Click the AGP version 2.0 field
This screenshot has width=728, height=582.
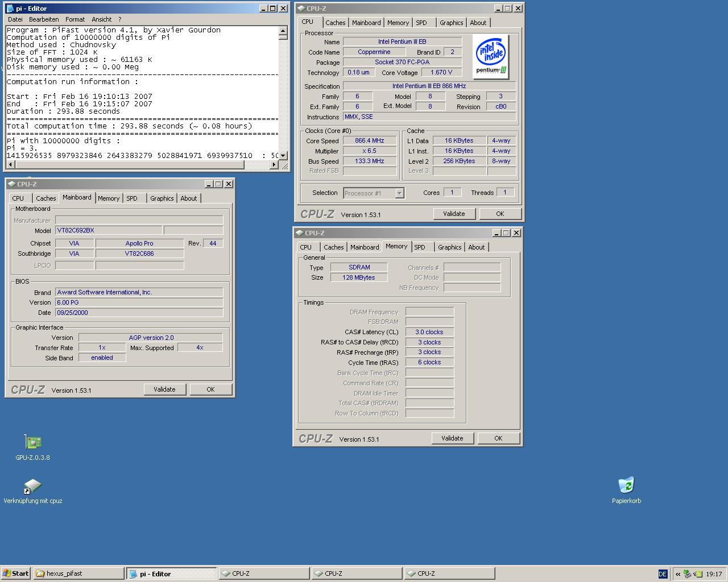tap(151, 338)
